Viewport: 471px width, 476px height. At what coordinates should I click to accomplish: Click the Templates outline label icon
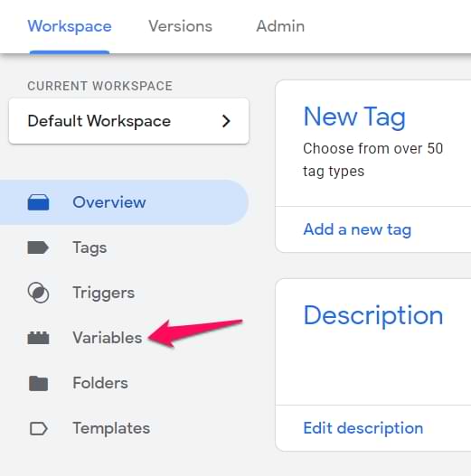coord(38,428)
